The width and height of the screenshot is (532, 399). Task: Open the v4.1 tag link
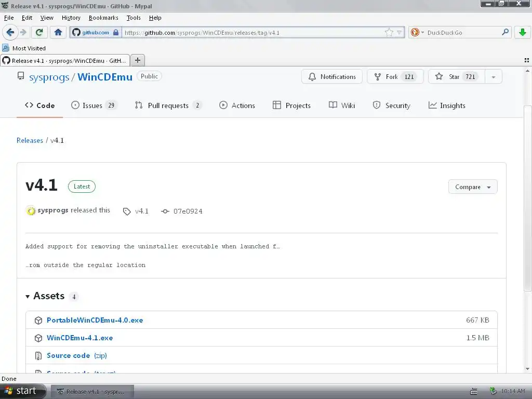[141, 211]
